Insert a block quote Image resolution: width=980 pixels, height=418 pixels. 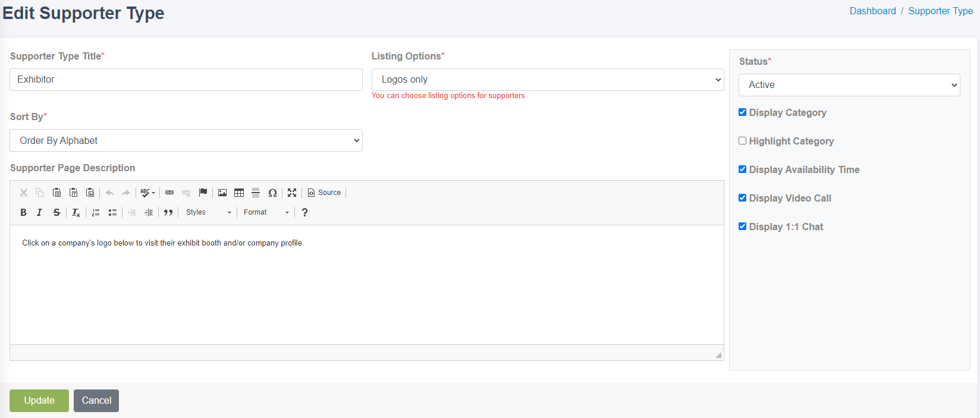pyautogui.click(x=168, y=212)
